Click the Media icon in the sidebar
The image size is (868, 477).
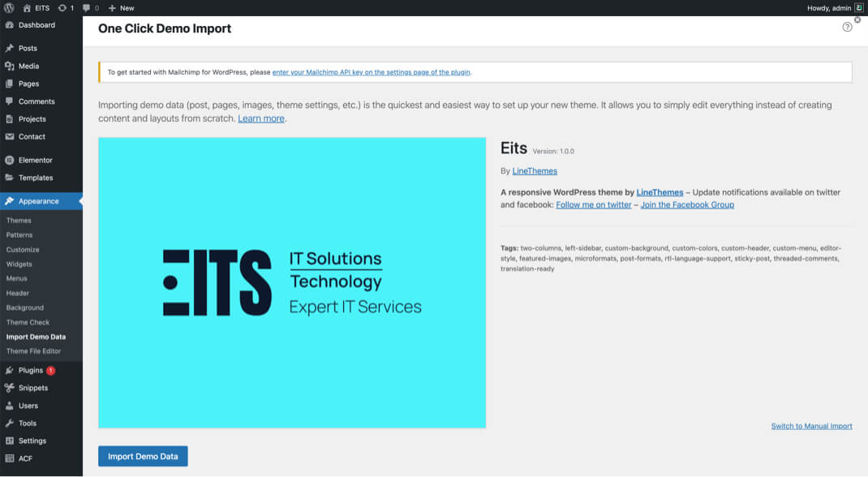10,66
